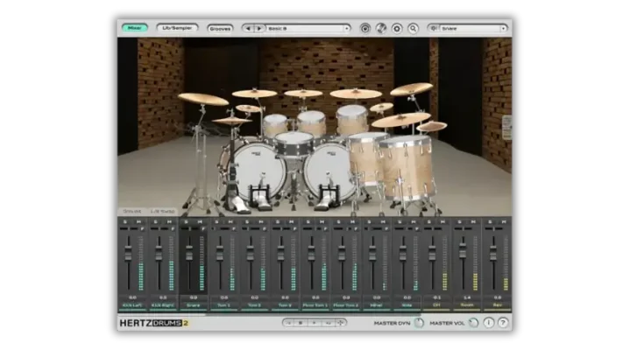Select next preset with right arrow

258,28
